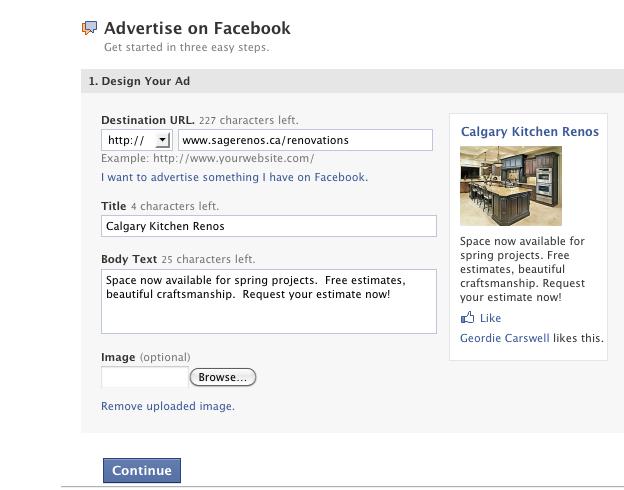Click the ad preview body text
The width and height of the screenshot is (624, 490).
[523, 269]
